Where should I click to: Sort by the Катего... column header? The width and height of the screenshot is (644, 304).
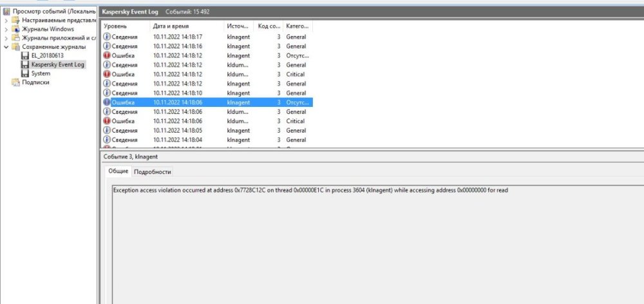click(x=298, y=26)
